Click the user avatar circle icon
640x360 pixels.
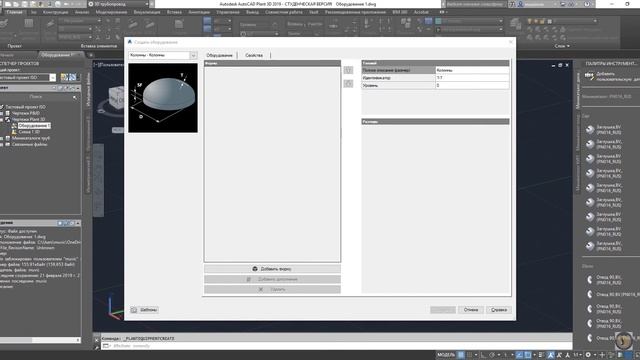point(624,340)
